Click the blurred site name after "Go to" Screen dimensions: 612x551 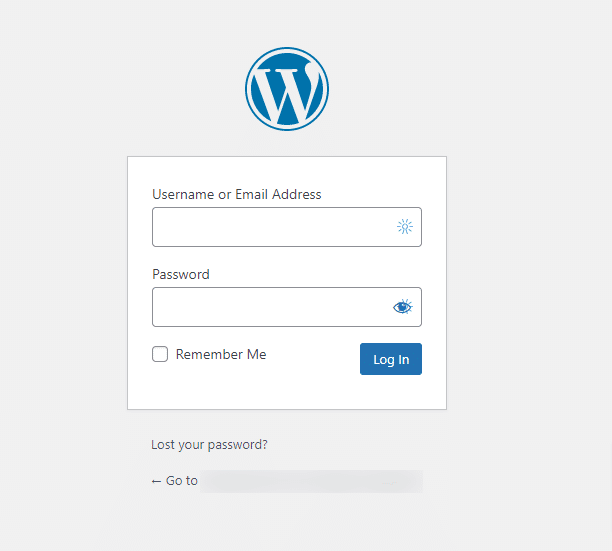[310, 481]
